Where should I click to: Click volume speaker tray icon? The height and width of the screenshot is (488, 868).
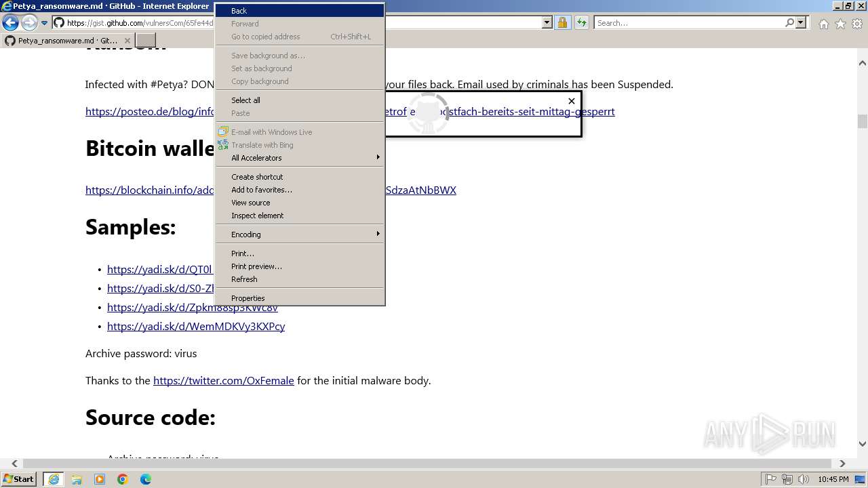pyautogui.click(x=804, y=479)
